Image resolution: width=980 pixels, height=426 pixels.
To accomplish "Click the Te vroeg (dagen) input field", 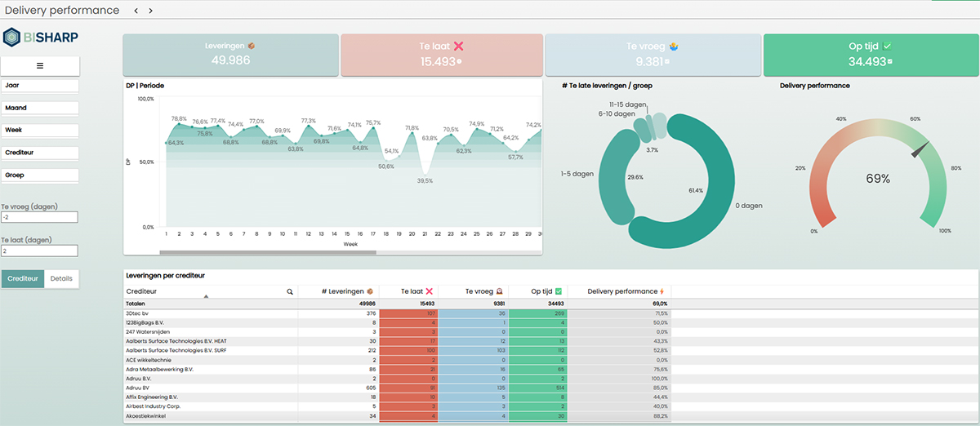I will coord(39,217).
